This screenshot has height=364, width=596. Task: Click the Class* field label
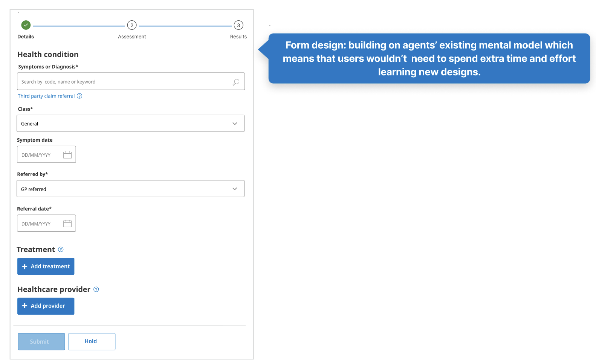(x=25, y=109)
